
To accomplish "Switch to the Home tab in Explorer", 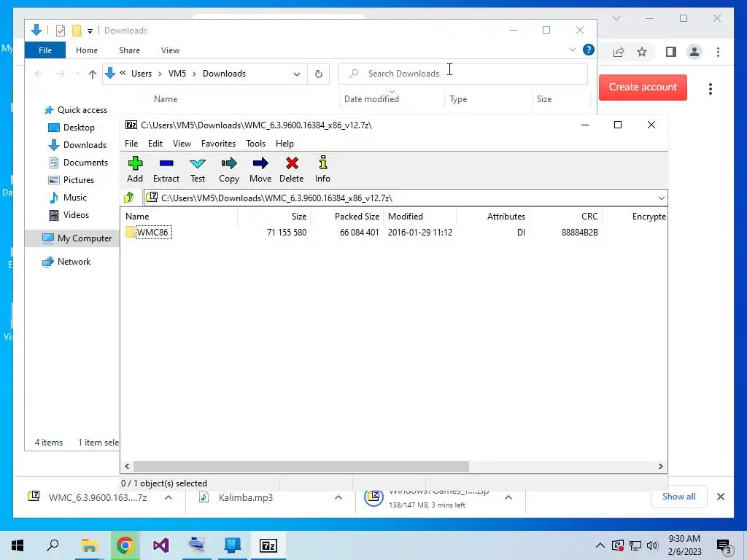I will point(87,50).
